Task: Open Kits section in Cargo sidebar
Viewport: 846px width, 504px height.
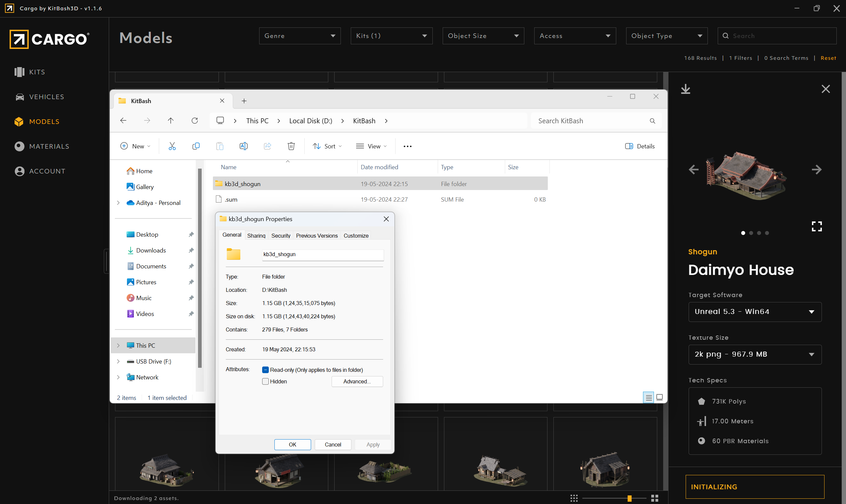Action: click(30, 72)
